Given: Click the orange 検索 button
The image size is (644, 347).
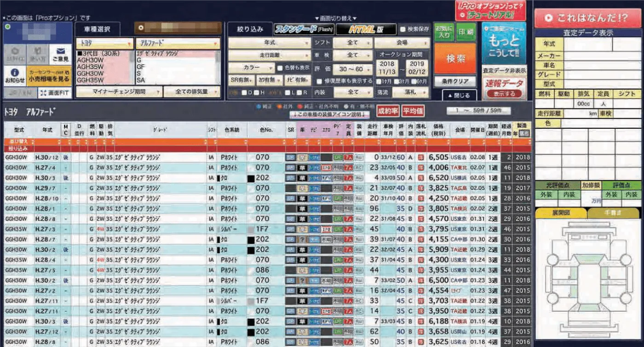Looking at the screenshot, I should pos(455,59).
